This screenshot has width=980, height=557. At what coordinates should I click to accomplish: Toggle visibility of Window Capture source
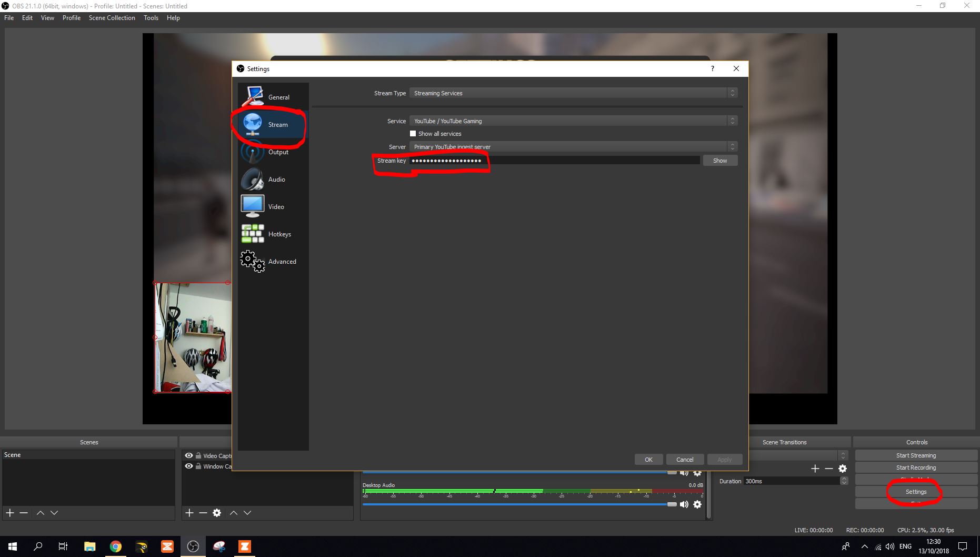(x=189, y=466)
